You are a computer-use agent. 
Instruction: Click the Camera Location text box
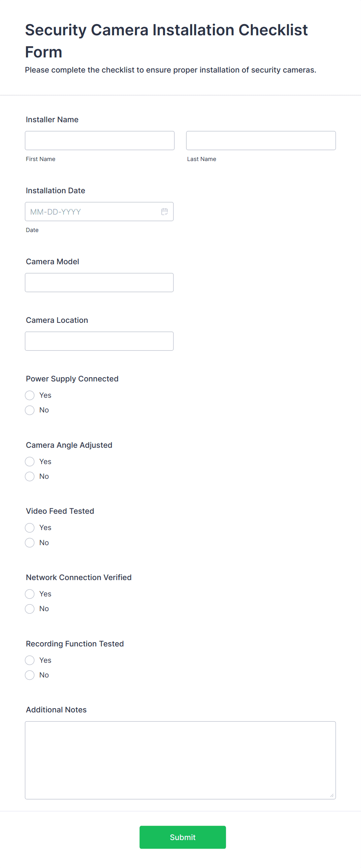pos(99,341)
